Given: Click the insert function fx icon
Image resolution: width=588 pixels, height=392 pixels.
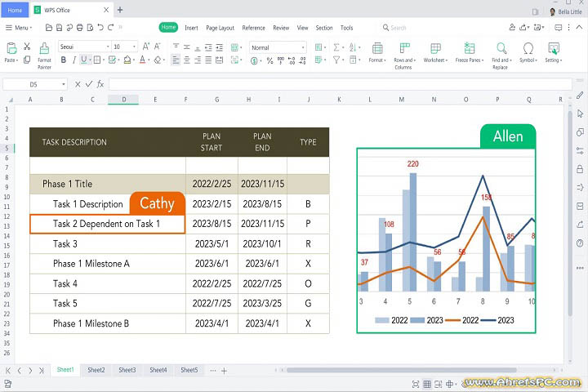Looking at the screenshot, I should pyautogui.click(x=100, y=84).
